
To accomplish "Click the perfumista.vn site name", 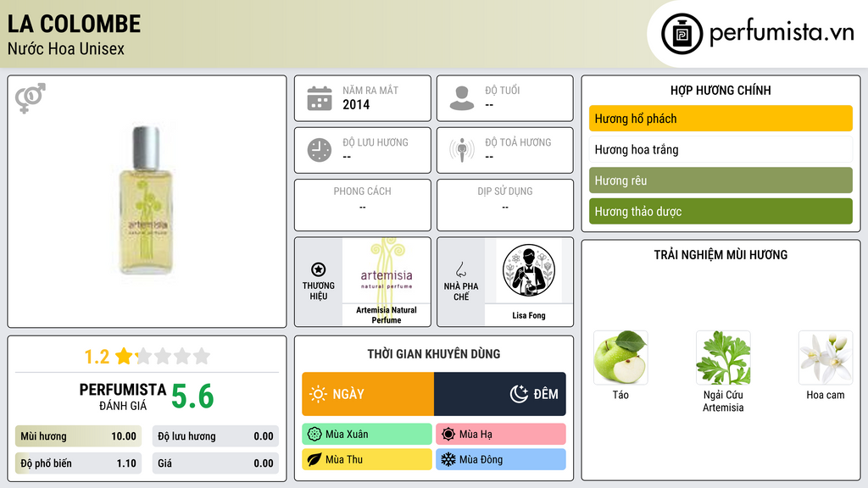I will 782,32.
